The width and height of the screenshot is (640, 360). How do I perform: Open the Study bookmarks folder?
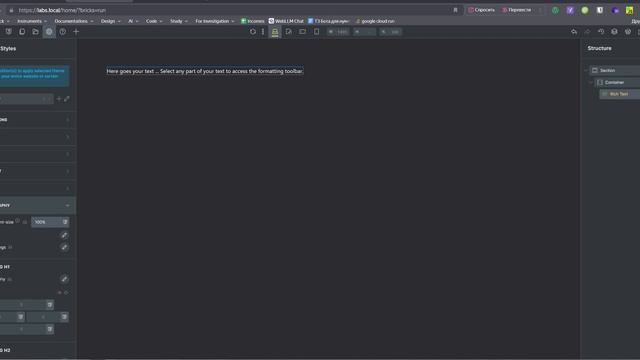(x=179, y=21)
